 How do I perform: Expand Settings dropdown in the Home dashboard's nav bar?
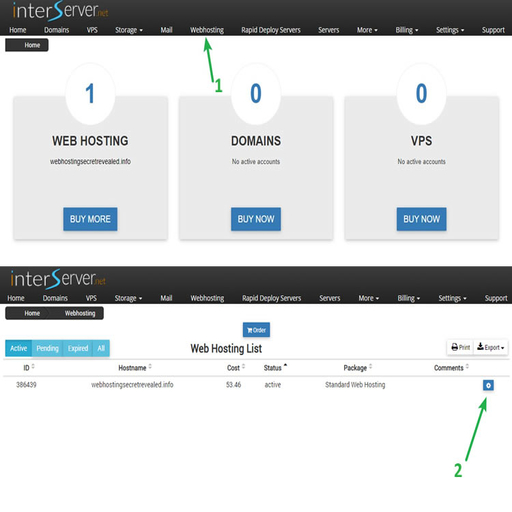pyautogui.click(x=450, y=30)
